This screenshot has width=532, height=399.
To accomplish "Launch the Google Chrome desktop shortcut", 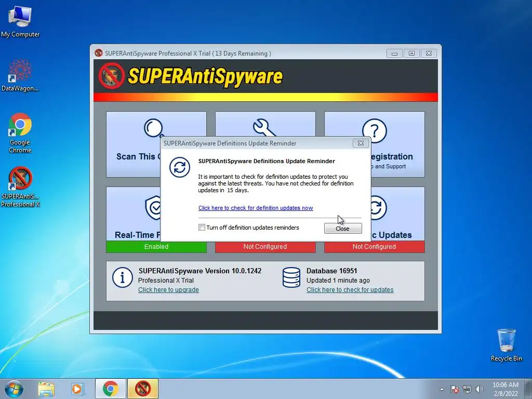I will point(20,133).
